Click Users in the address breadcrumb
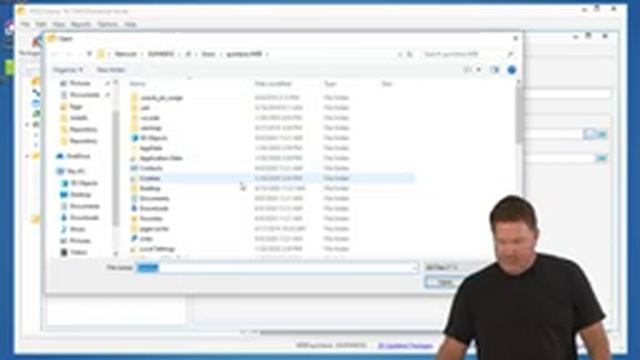The width and height of the screenshot is (640, 360). tap(208, 54)
